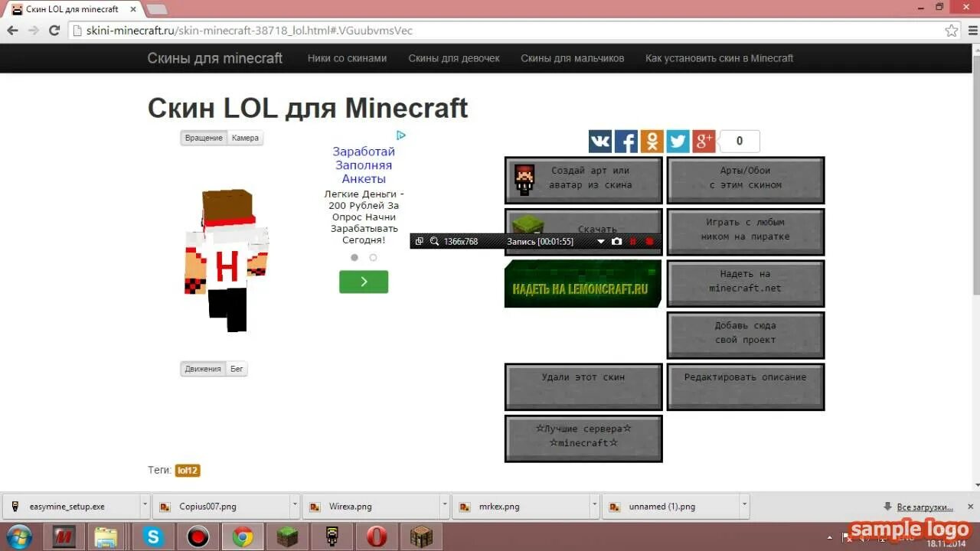Open the Windows Start menu

[18, 536]
